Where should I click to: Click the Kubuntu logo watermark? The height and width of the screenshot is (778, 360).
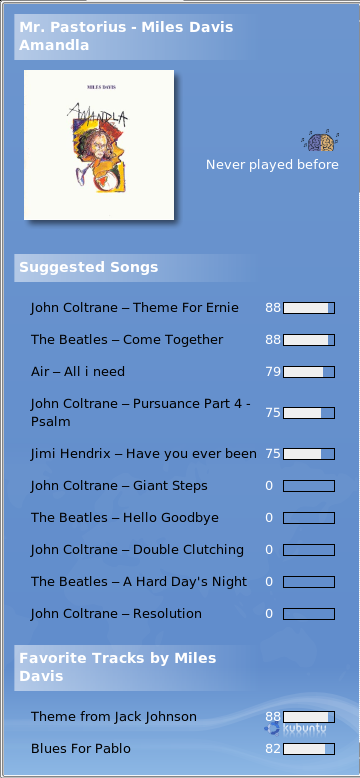coord(296,728)
